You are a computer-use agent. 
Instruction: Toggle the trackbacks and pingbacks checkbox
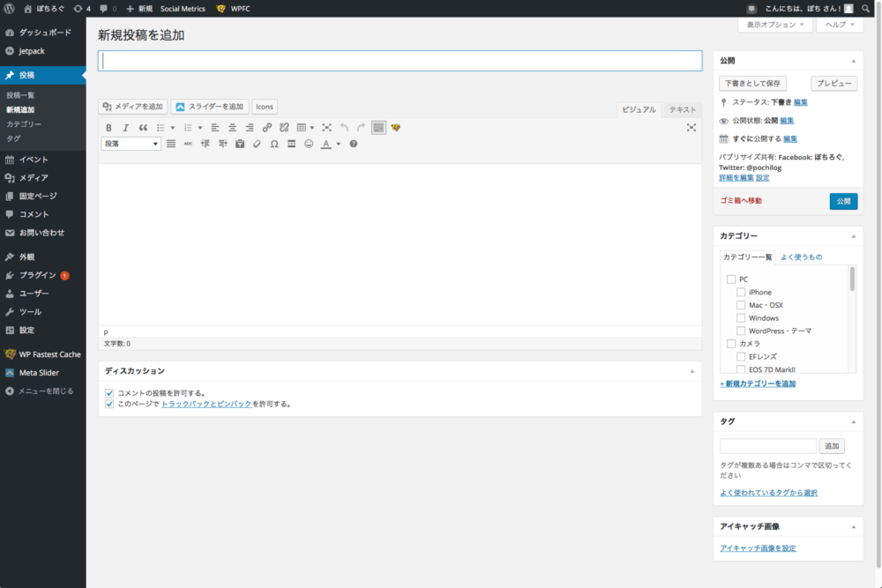tap(109, 404)
